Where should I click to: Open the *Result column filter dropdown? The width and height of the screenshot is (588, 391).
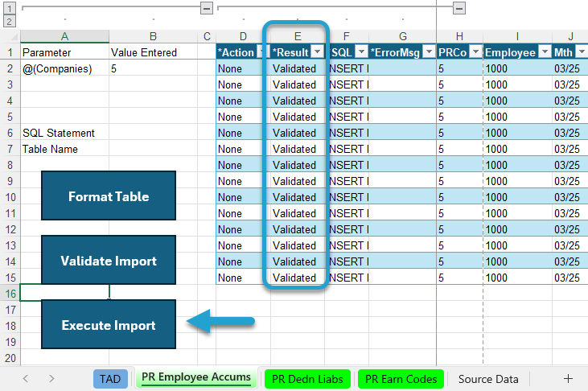[x=318, y=51]
